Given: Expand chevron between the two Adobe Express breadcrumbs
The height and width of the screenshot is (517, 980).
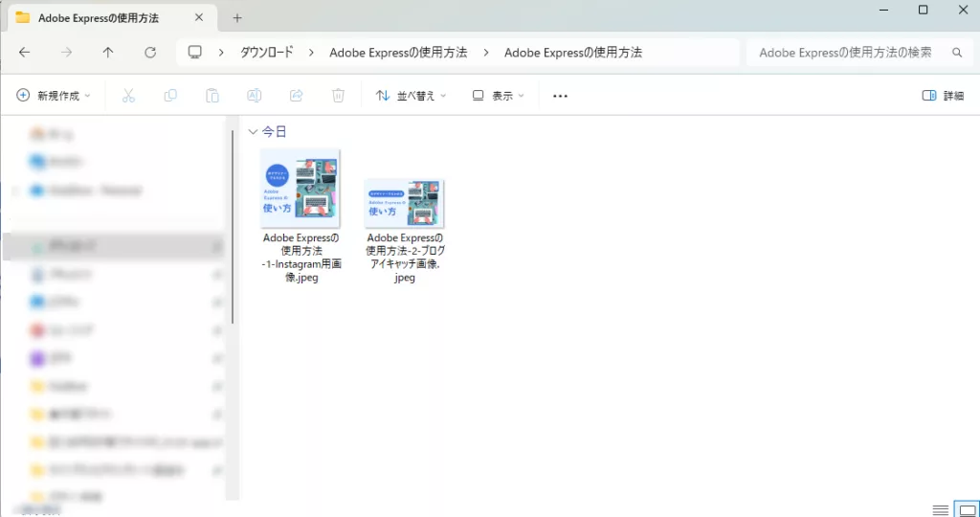Looking at the screenshot, I should (486, 53).
